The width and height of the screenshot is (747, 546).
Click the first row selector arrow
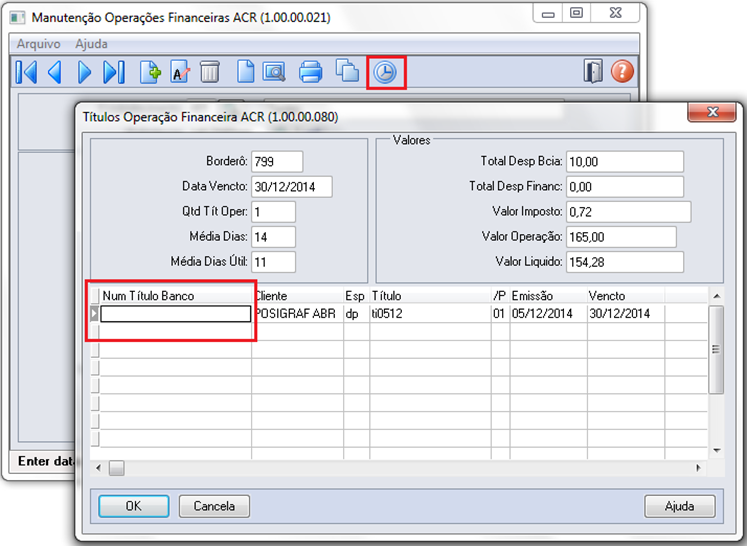(94, 314)
